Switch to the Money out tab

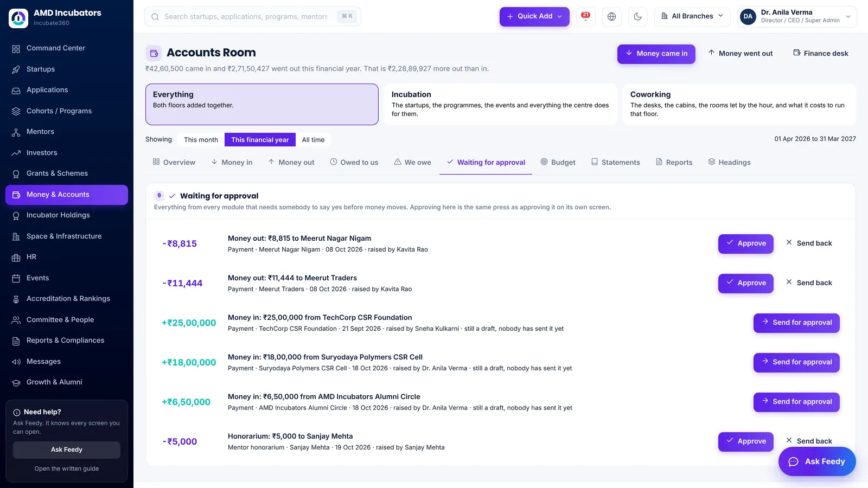291,162
